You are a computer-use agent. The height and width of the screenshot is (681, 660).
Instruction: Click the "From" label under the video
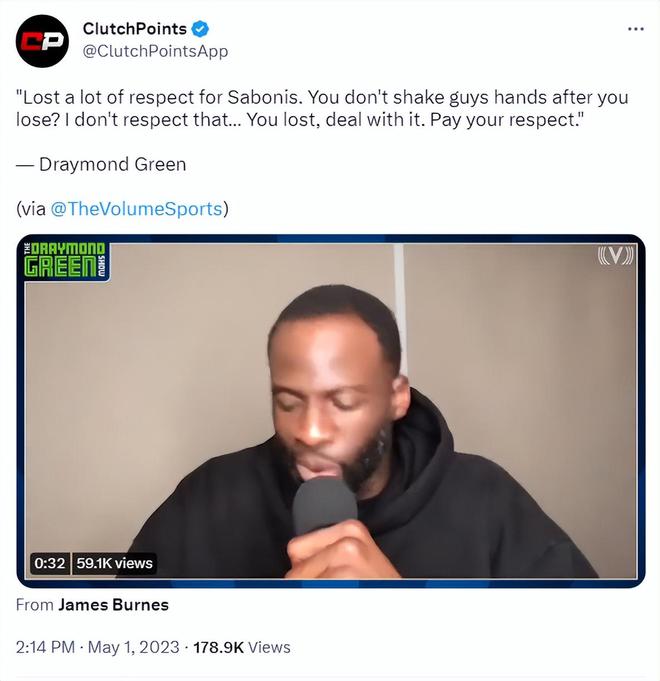click(35, 605)
